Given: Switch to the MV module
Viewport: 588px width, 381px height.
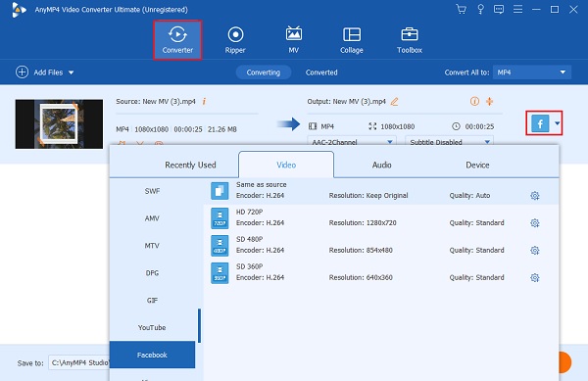Looking at the screenshot, I should tap(294, 40).
